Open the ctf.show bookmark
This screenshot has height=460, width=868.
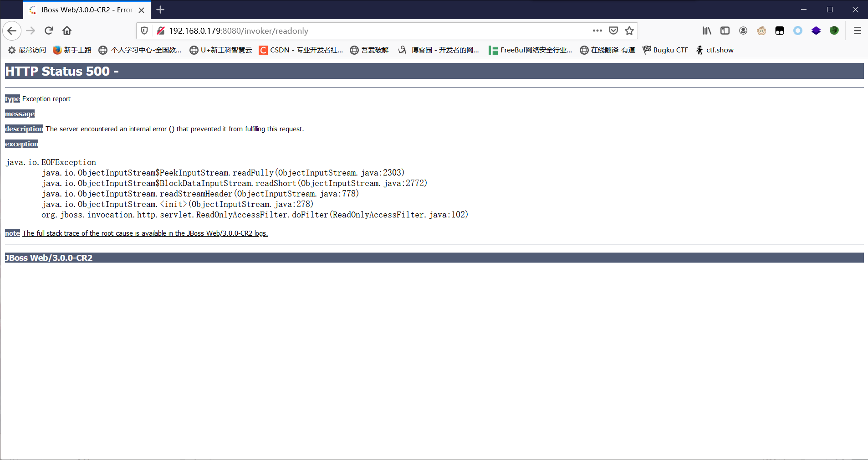point(715,50)
